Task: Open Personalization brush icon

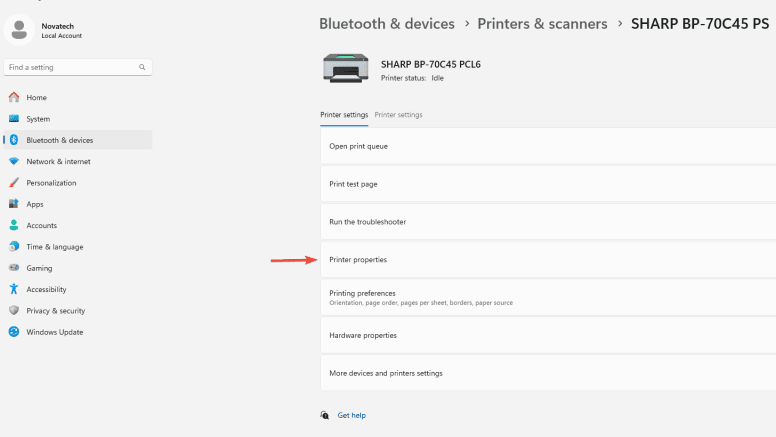Action: [14, 183]
